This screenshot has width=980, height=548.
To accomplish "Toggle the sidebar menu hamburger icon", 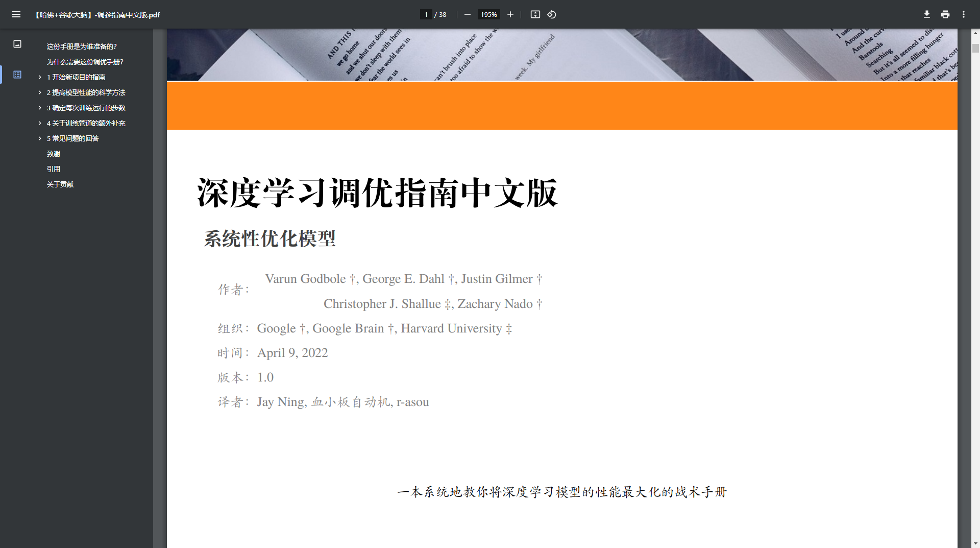I will [16, 14].
